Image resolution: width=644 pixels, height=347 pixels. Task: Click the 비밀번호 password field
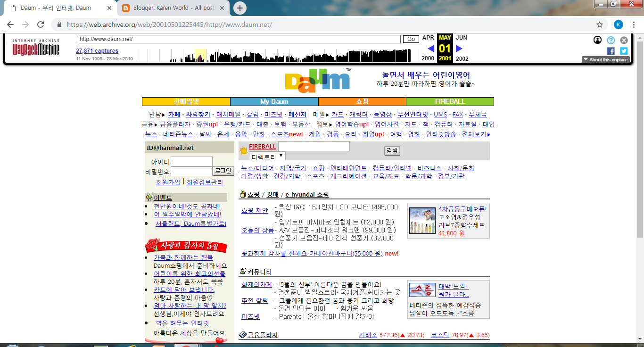click(x=191, y=172)
